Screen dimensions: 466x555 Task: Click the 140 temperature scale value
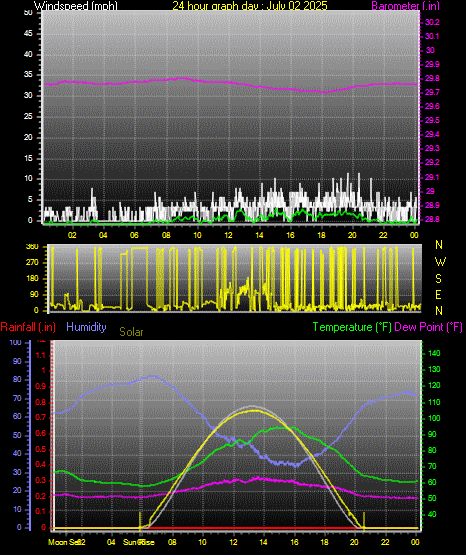pos(434,353)
